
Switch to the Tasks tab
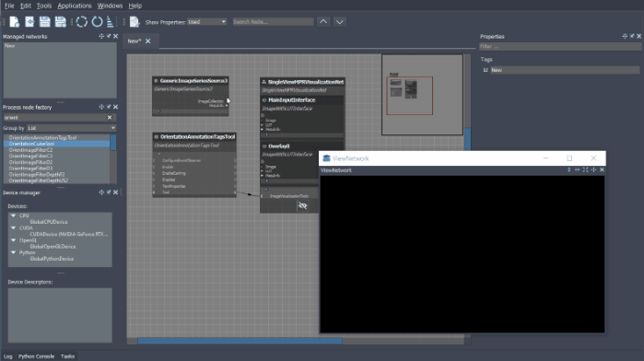tap(67, 356)
